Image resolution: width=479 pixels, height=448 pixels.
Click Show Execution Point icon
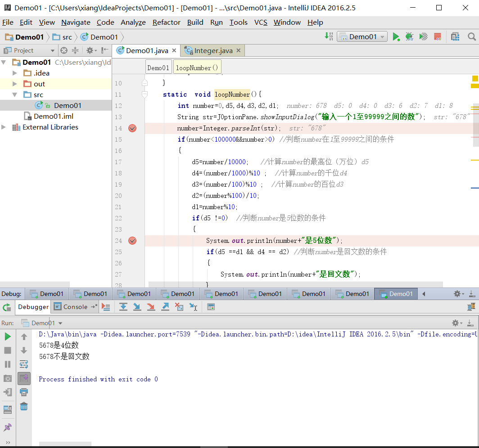pyautogui.click(x=106, y=307)
